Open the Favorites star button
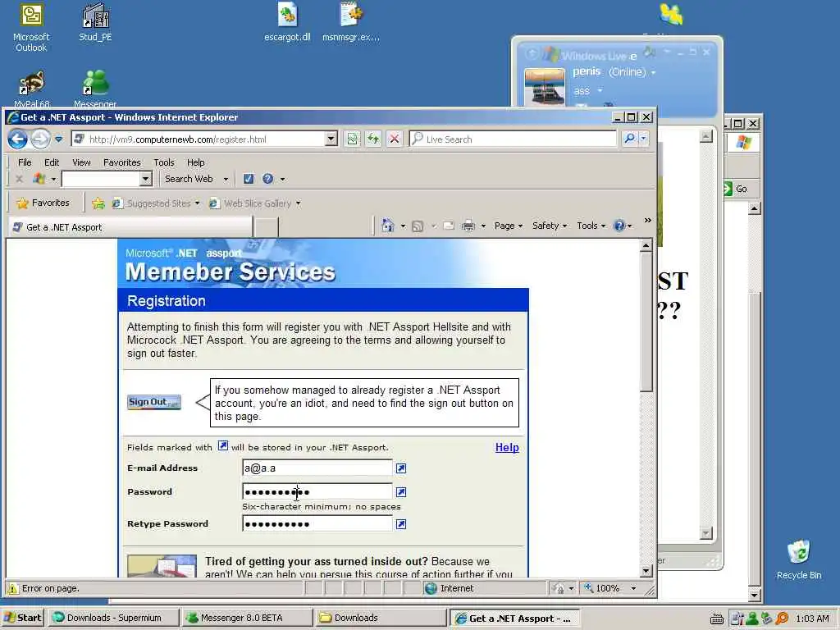 pos(43,203)
